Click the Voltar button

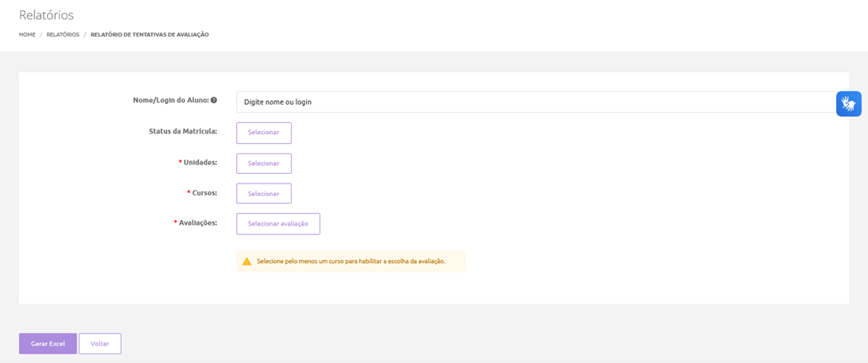click(99, 344)
